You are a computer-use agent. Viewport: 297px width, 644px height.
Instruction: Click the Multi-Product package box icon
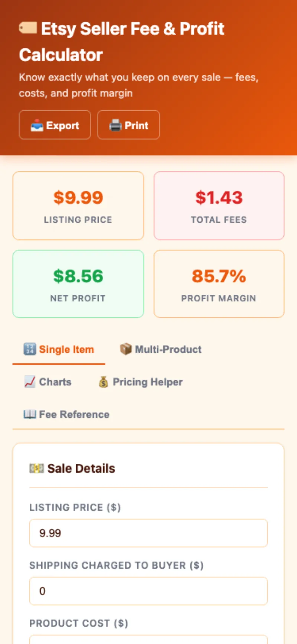click(x=126, y=349)
